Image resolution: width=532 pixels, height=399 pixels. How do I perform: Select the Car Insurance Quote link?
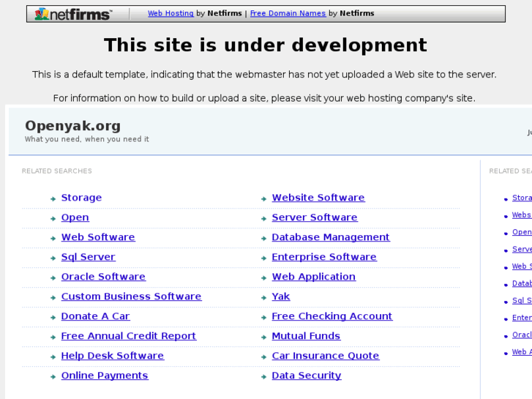point(326,355)
